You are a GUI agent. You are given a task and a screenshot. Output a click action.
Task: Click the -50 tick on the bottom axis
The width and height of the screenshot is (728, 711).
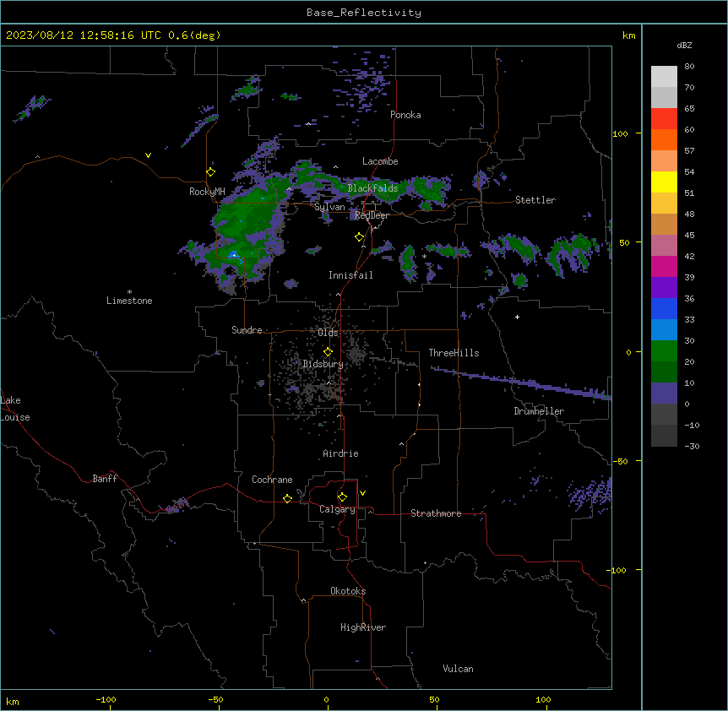215,699
